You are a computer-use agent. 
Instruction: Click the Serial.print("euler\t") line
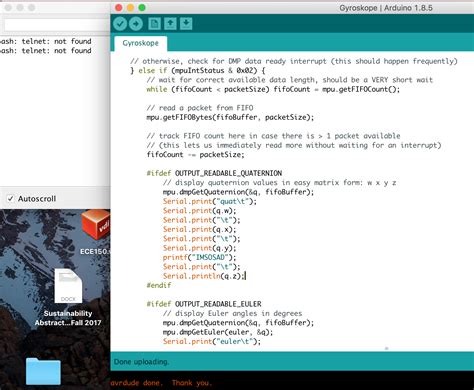pyautogui.click(x=212, y=341)
